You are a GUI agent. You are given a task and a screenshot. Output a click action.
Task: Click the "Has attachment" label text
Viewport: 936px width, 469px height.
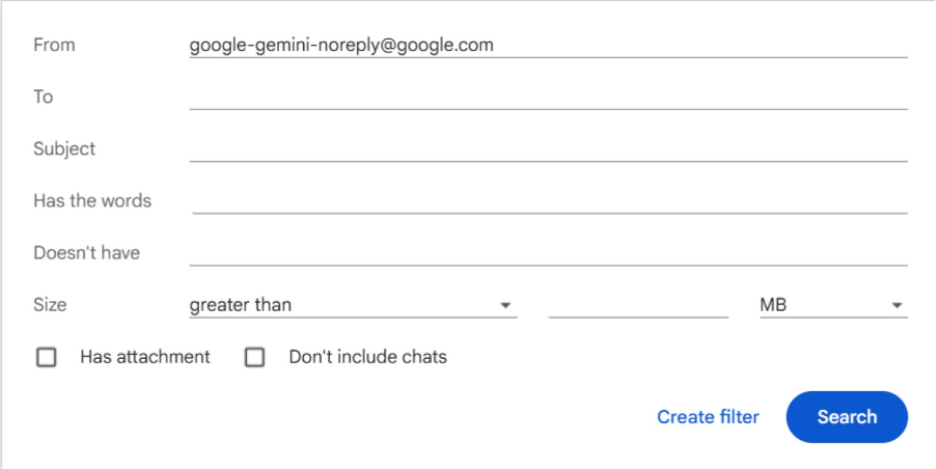tap(145, 357)
